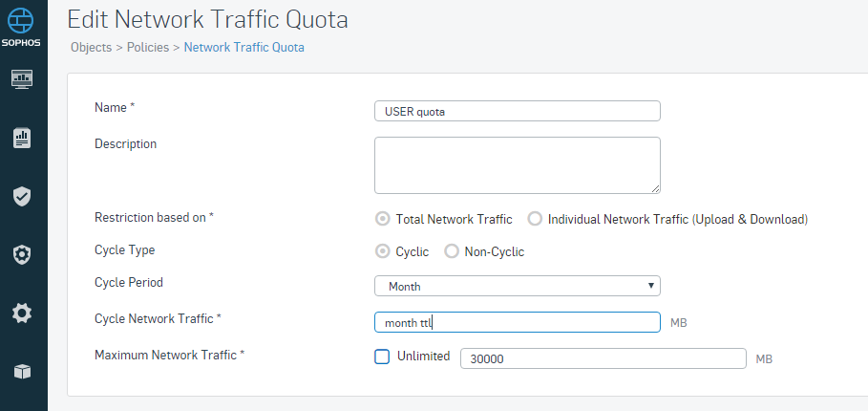The image size is (868, 411).
Task: Select Individual Network Traffic radio option
Action: click(535, 219)
